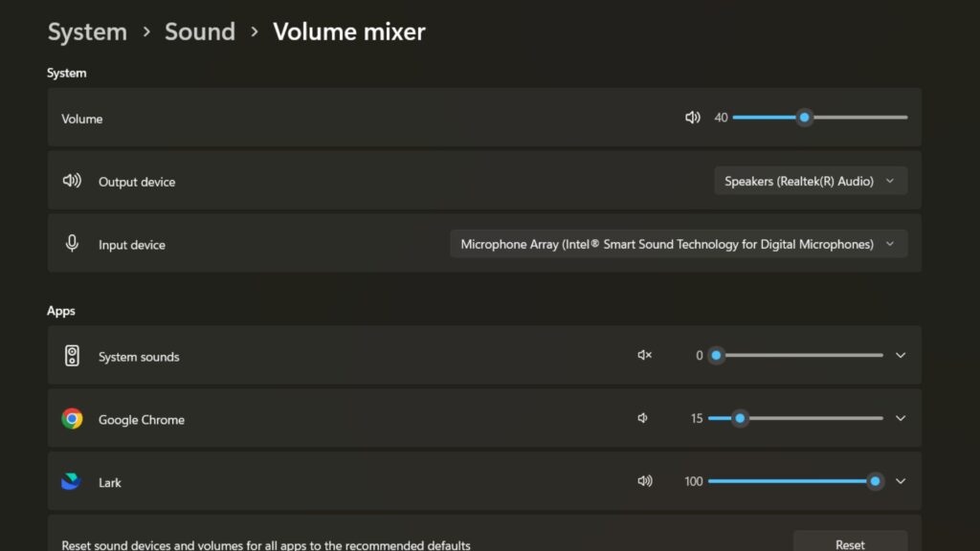Viewport: 980px width, 551px height.
Task: Select System in the breadcrumb navigation
Action: coord(87,32)
